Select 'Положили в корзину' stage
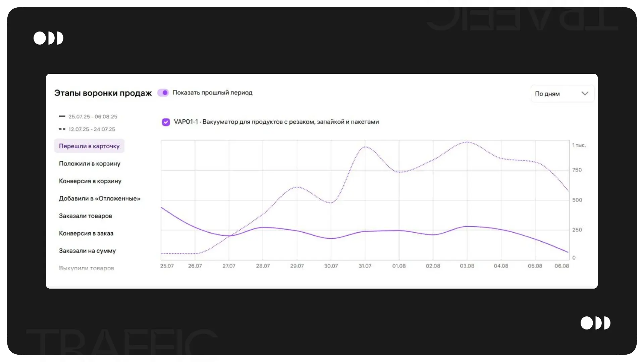Screen dimensions: 644x362 [x=90, y=164]
